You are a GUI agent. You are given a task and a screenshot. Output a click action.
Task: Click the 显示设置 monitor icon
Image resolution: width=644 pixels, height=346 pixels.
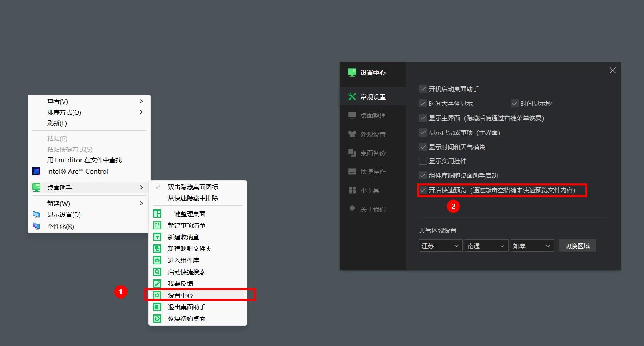coord(36,214)
